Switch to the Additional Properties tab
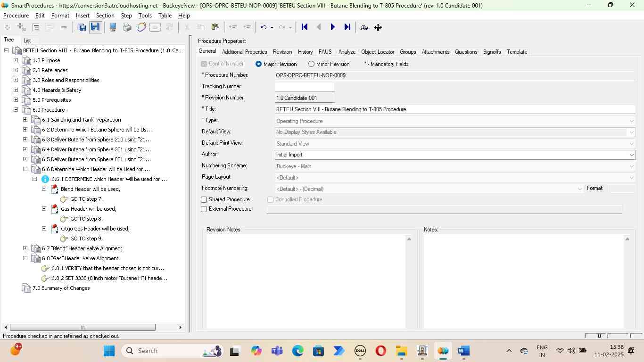This screenshot has height=362, width=644. (244, 52)
